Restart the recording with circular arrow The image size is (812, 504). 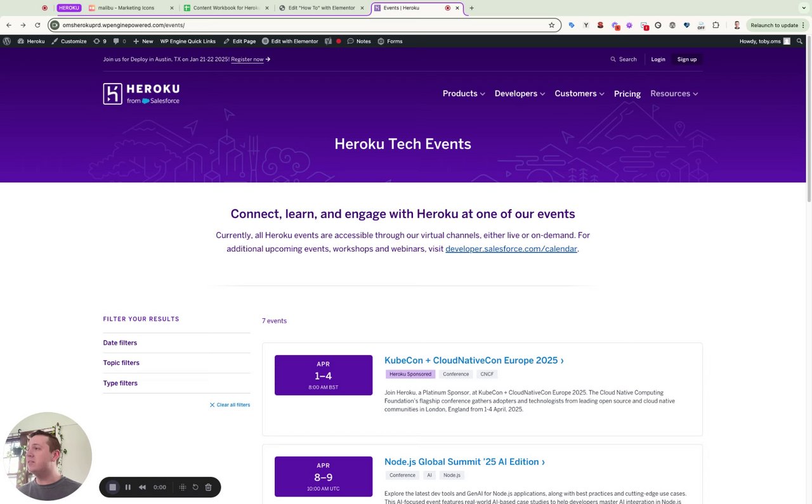[195, 487]
